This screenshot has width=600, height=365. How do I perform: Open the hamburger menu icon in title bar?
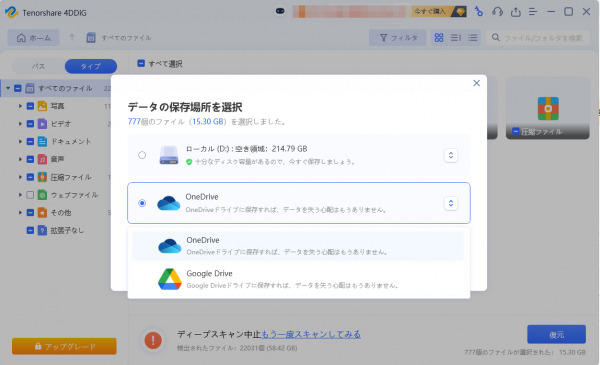pyautogui.click(x=533, y=12)
